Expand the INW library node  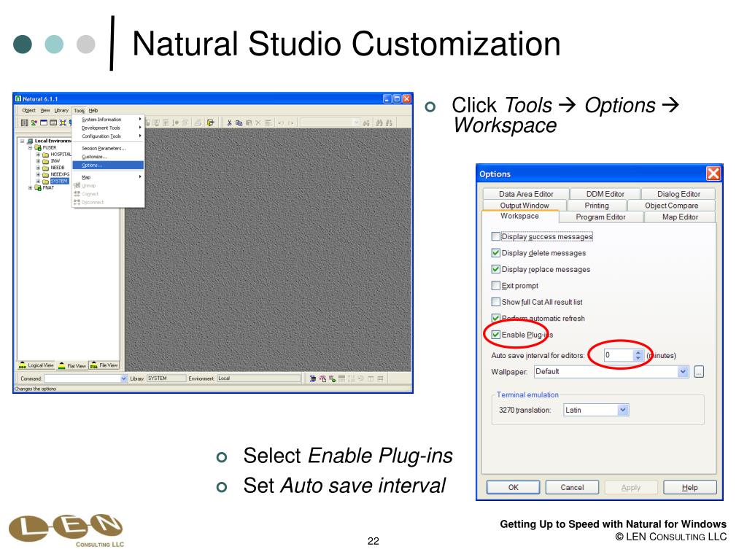(x=38, y=161)
